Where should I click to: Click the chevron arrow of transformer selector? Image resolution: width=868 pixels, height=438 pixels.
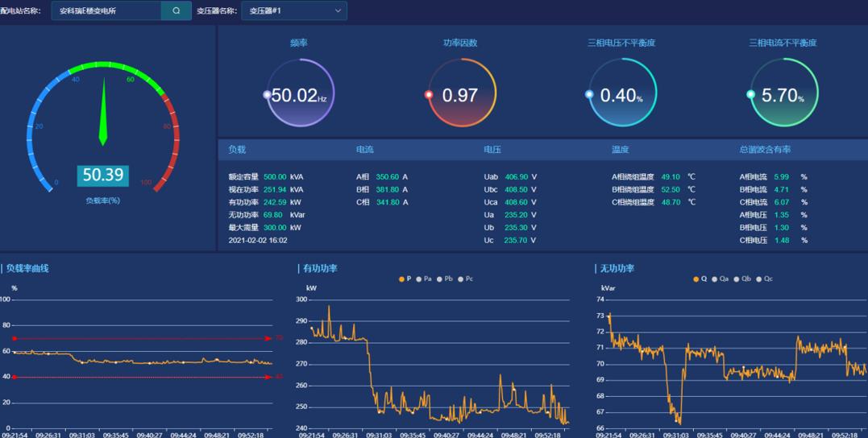[338, 10]
